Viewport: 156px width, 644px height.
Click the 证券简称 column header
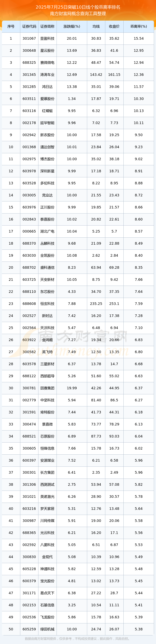[47, 26]
